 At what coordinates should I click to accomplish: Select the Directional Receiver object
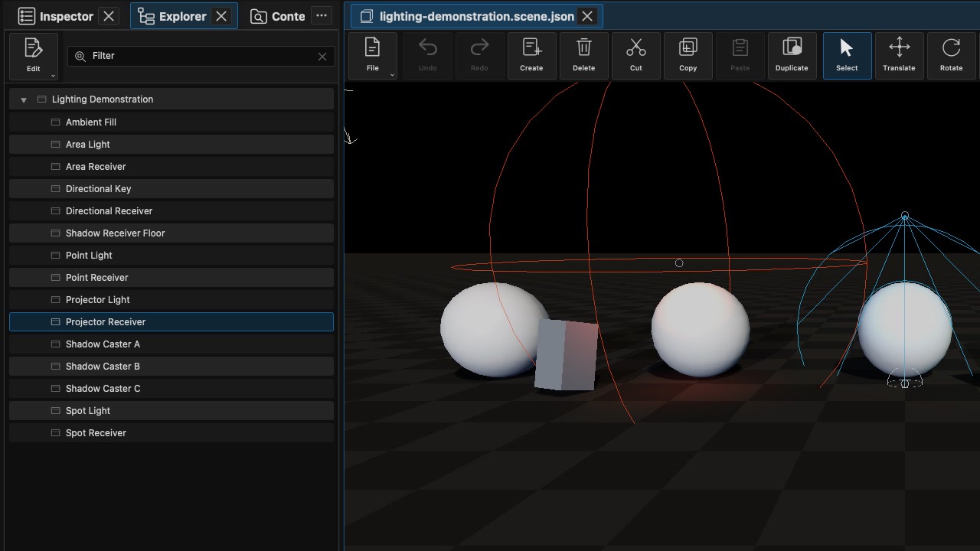171,211
